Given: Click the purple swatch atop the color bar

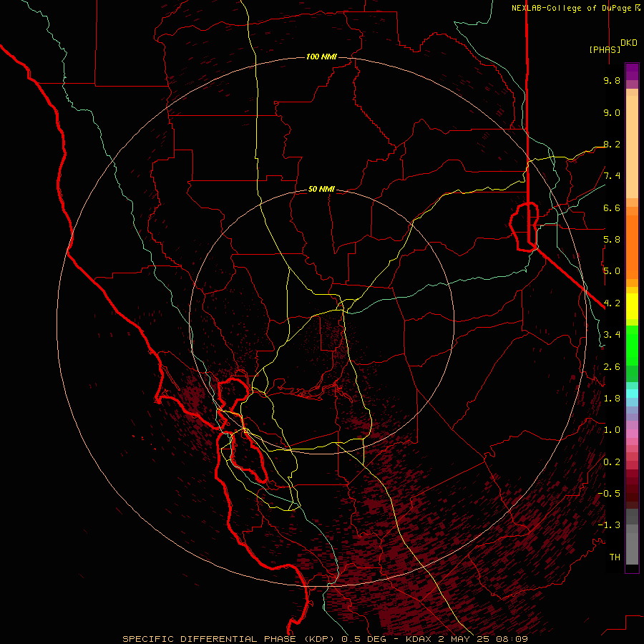Looking at the screenshot, I should click(x=632, y=72).
